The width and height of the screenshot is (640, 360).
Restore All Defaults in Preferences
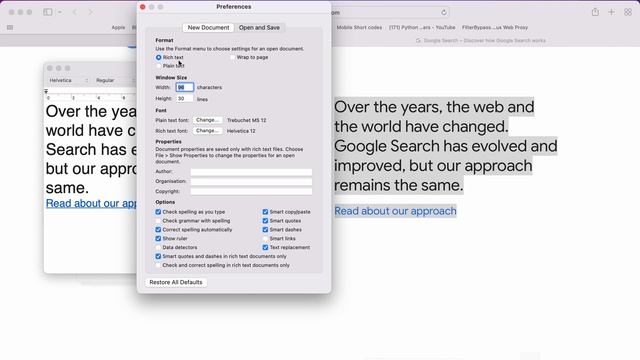click(176, 282)
